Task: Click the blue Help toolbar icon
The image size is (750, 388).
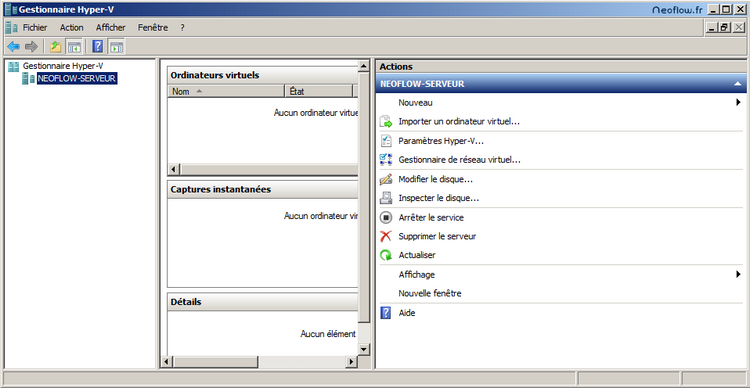Action: pyautogui.click(x=98, y=46)
